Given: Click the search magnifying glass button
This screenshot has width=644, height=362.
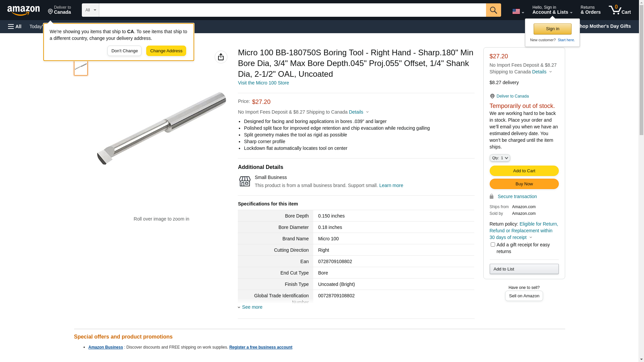Looking at the screenshot, I should click(x=493, y=10).
